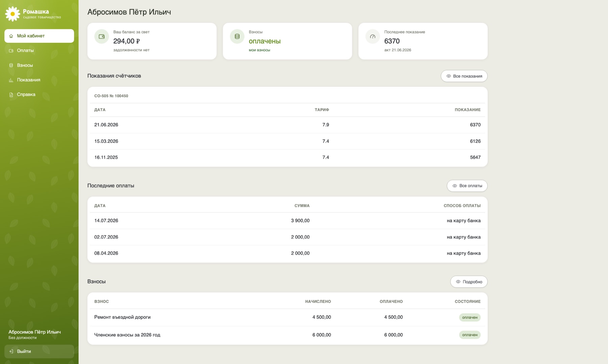Click the wallet icon beside Оплаты
This screenshot has height=364, width=608.
tap(11, 51)
